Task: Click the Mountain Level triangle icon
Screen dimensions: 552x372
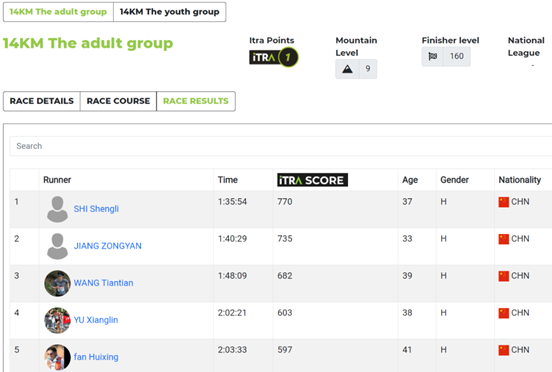Action: click(347, 69)
